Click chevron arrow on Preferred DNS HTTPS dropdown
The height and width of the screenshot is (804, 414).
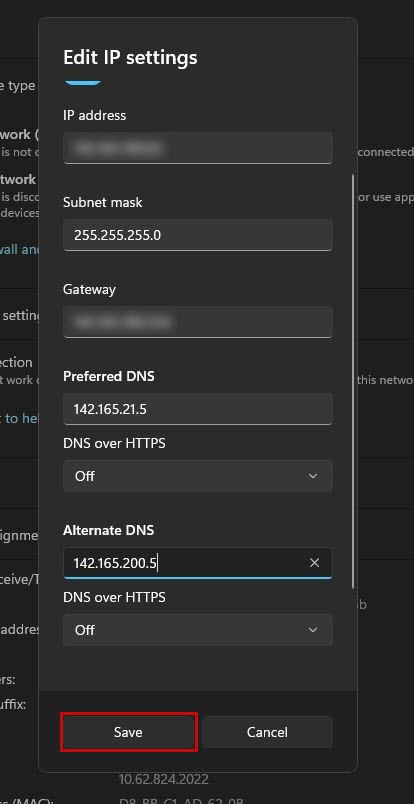click(313, 476)
